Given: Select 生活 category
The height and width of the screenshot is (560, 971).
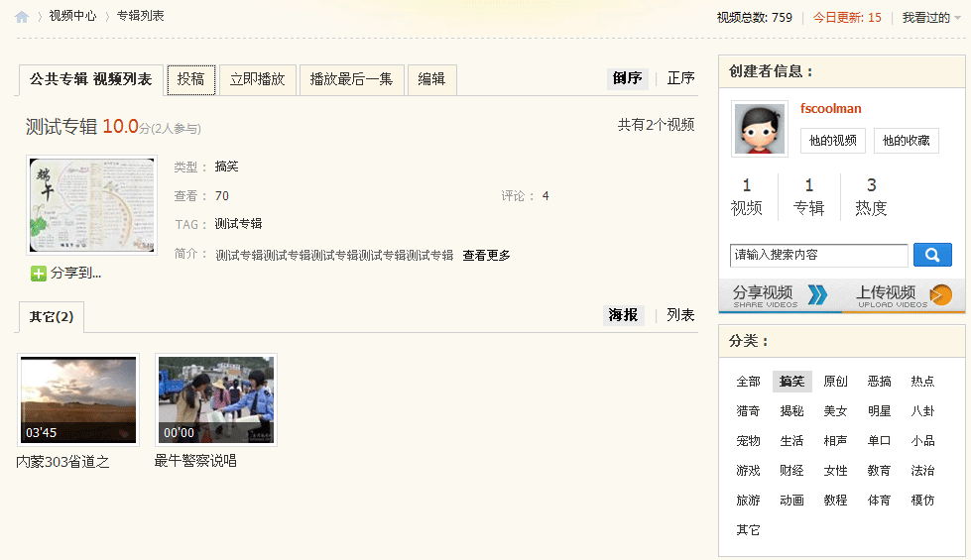Looking at the screenshot, I should coord(792,441).
